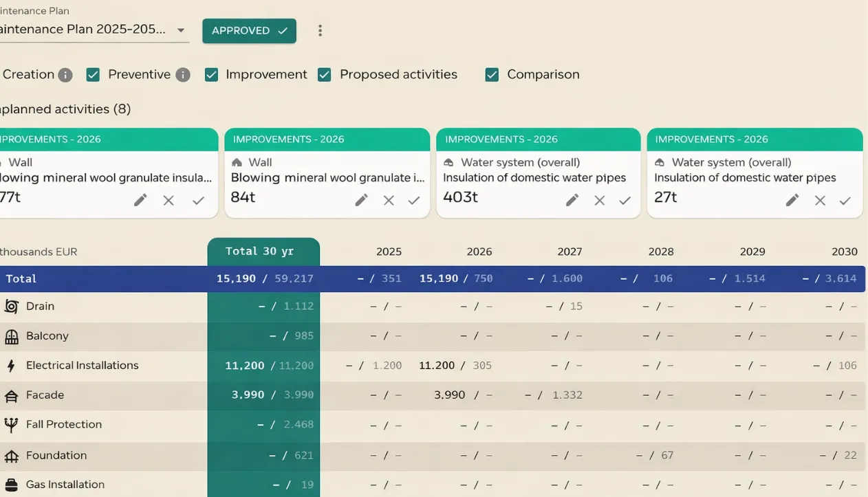
Task: Click the Balcony row icon
Action: (x=11, y=336)
